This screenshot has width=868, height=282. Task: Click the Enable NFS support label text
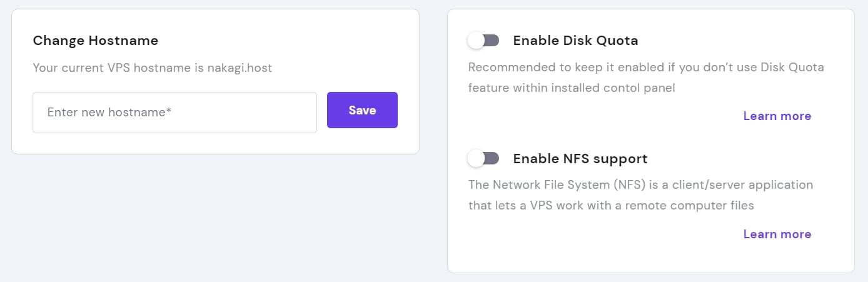coord(580,159)
